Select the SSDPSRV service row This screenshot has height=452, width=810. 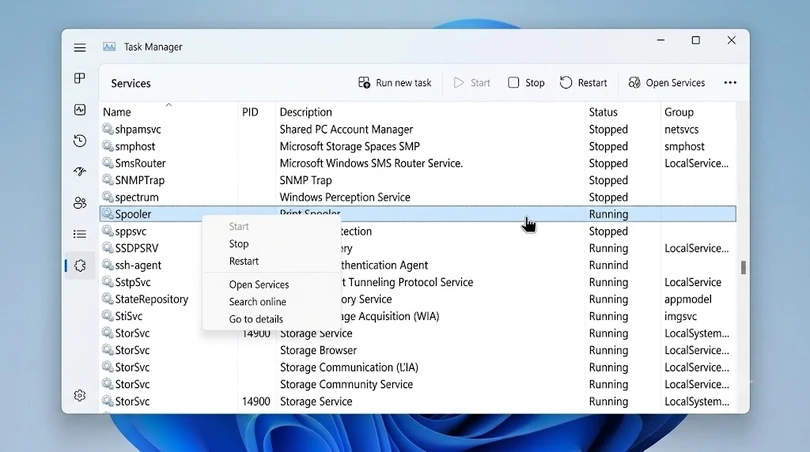[x=417, y=248]
